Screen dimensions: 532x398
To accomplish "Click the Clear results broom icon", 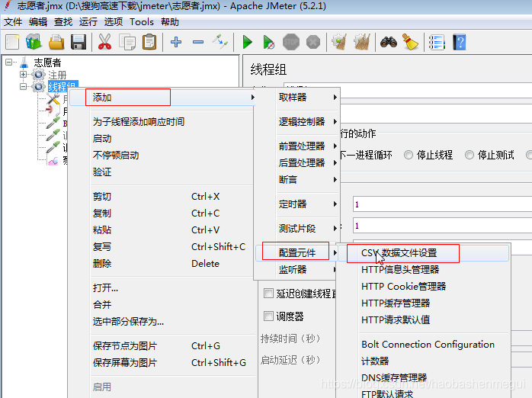I will pyautogui.click(x=339, y=42).
